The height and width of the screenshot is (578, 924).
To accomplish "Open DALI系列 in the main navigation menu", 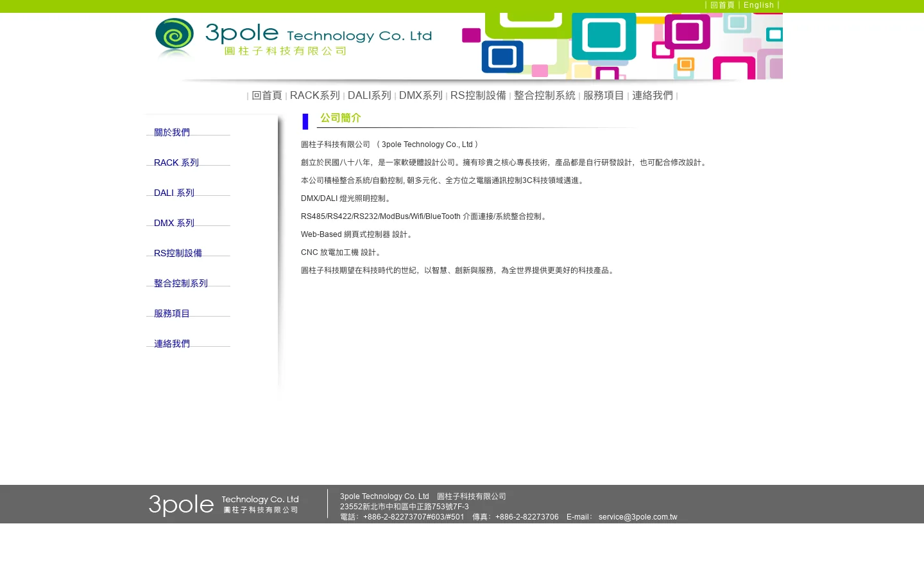I will click(370, 96).
